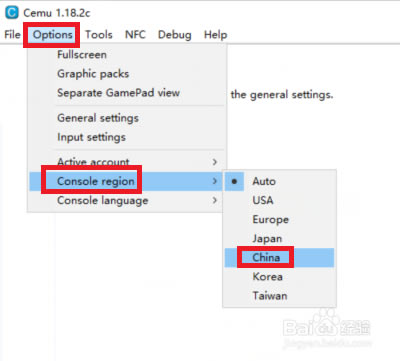
Task: Open the Tools menu
Action: (x=99, y=34)
